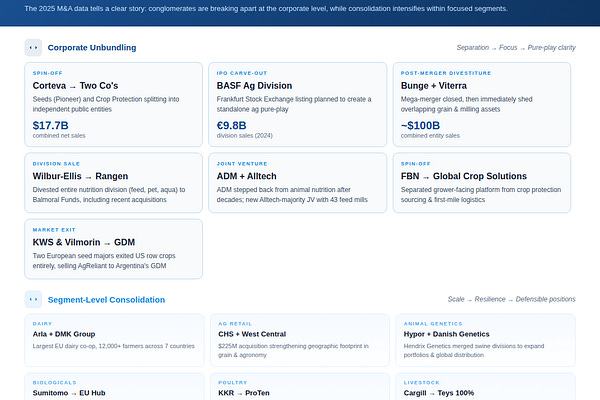Click the KKR → ProTen card title
The height and width of the screenshot is (400, 600).
click(244, 393)
